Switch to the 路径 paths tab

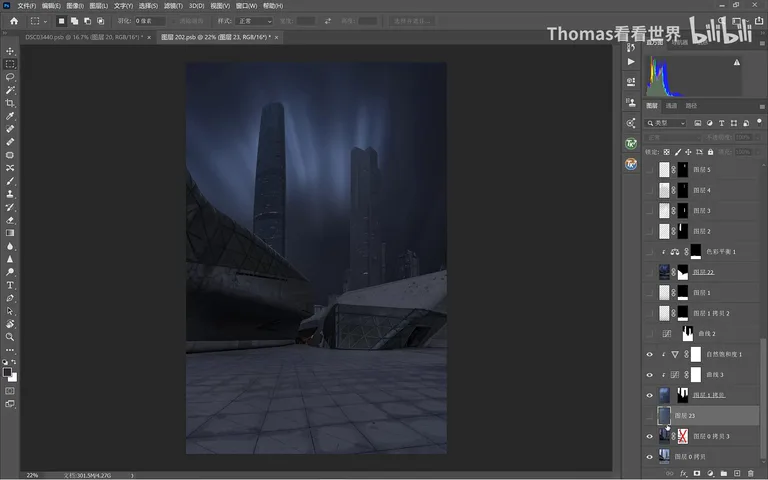tap(691, 106)
